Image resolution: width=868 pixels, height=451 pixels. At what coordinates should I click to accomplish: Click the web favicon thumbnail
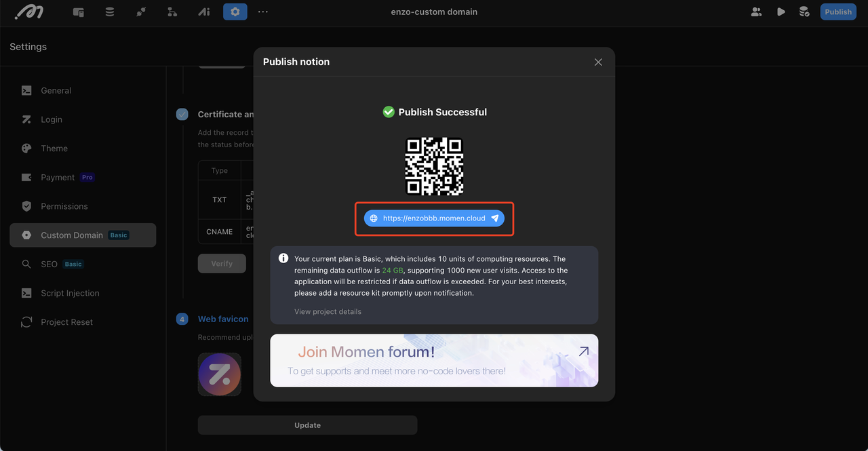[220, 374]
